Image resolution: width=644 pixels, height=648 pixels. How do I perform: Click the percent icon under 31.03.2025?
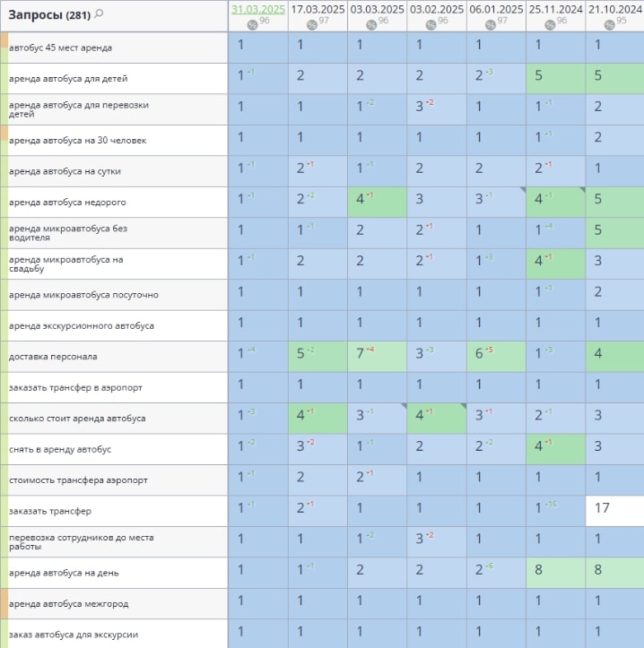pyautogui.click(x=251, y=22)
